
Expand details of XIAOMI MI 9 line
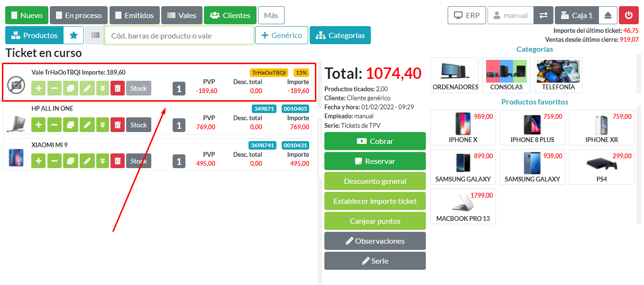point(102,161)
